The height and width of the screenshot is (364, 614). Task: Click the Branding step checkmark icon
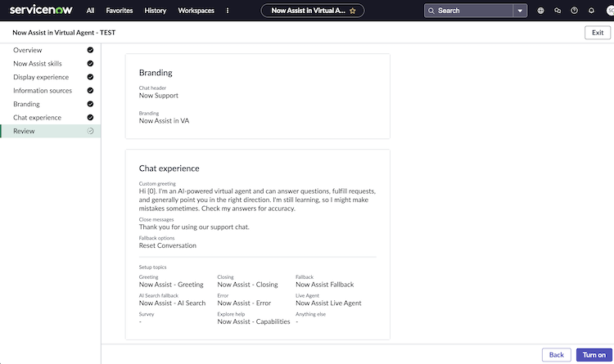point(90,104)
